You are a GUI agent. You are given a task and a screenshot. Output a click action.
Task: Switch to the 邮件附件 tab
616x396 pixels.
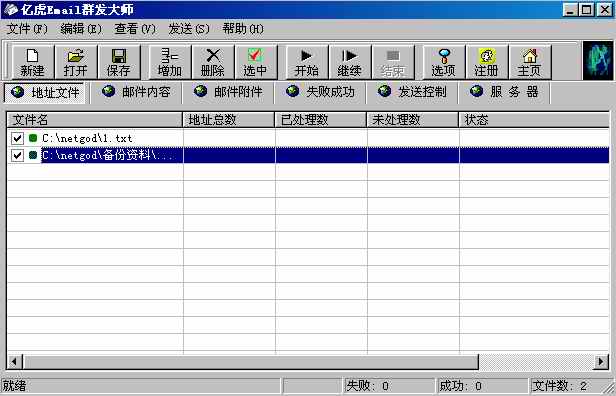(x=228, y=92)
